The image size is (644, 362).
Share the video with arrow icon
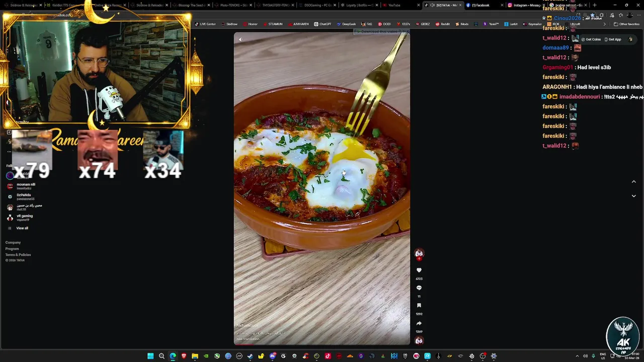point(419,323)
